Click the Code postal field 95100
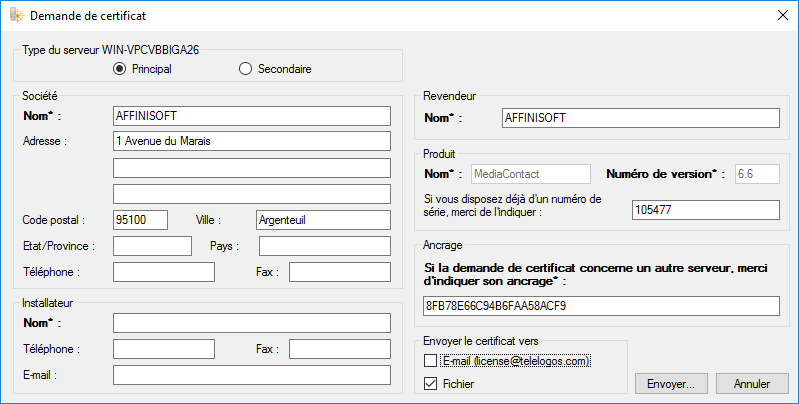The width and height of the screenshot is (799, 404). (x=140, y=220)
